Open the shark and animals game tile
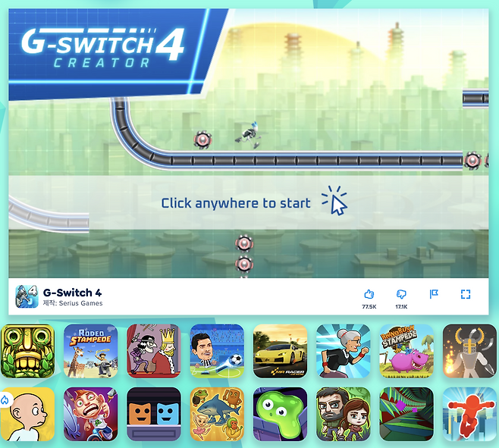499x448 pixels. (217, 414)
